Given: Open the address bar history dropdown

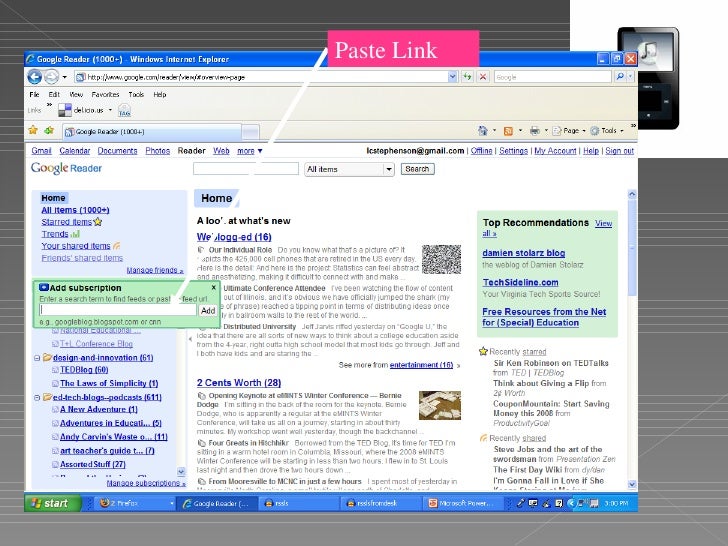Looking at the screenshot, I should point(453,77).
